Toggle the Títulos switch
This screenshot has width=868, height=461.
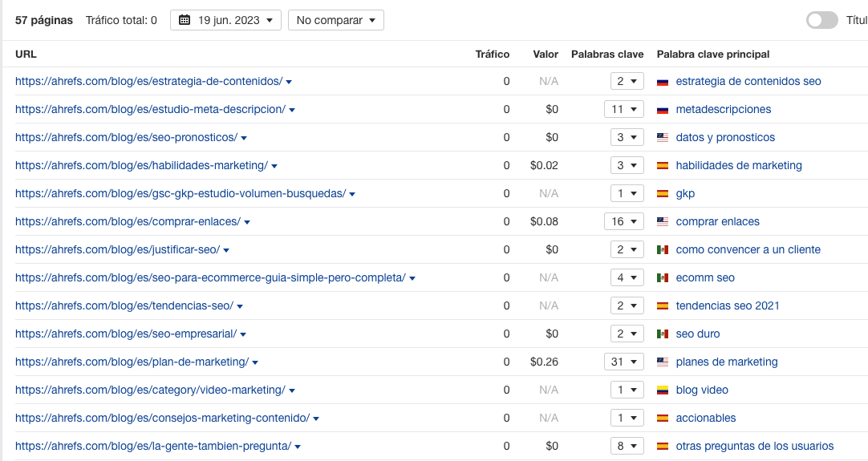(822, 21)
